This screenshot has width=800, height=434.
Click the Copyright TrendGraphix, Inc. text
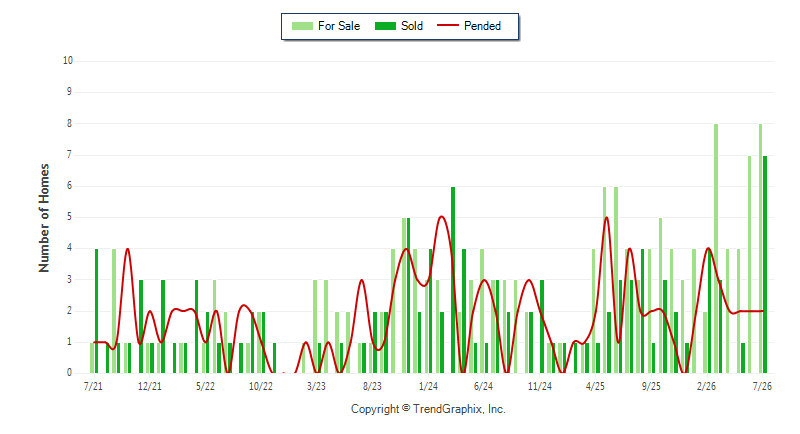click(x=428, y=409)
